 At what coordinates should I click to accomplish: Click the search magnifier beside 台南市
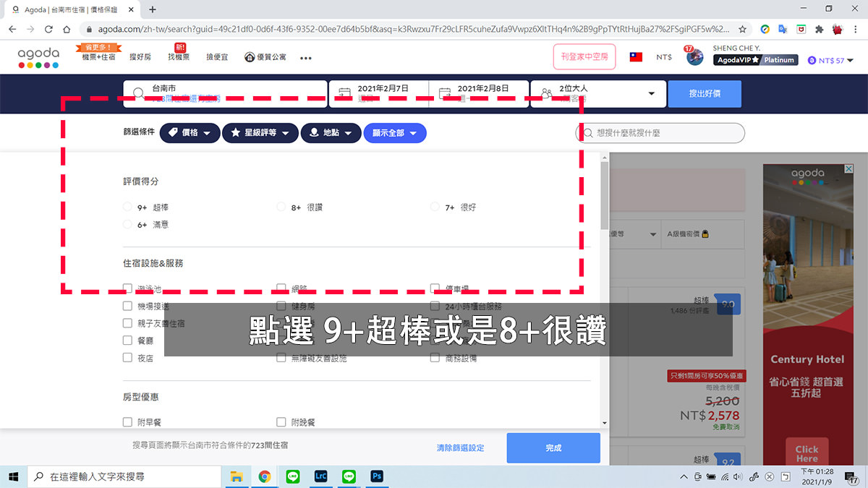(x=139, y=93)
